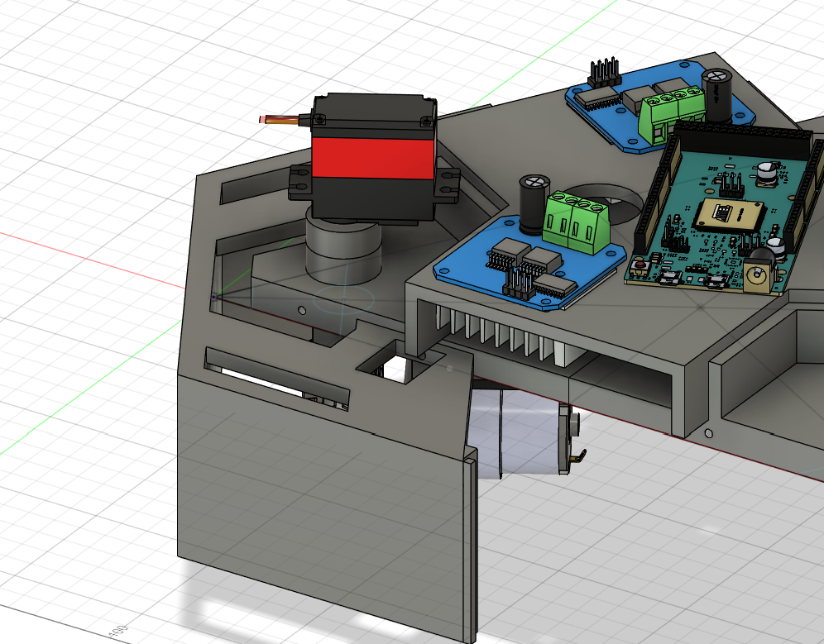Click the servo's orange wire tip
This screenshot has width=824, height=644.
(x=263, y=120)
